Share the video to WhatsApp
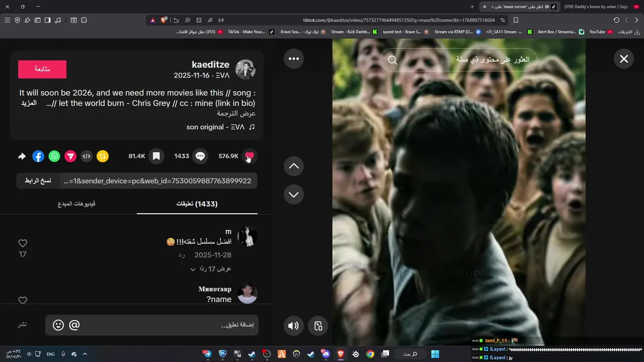 point(54,156)
